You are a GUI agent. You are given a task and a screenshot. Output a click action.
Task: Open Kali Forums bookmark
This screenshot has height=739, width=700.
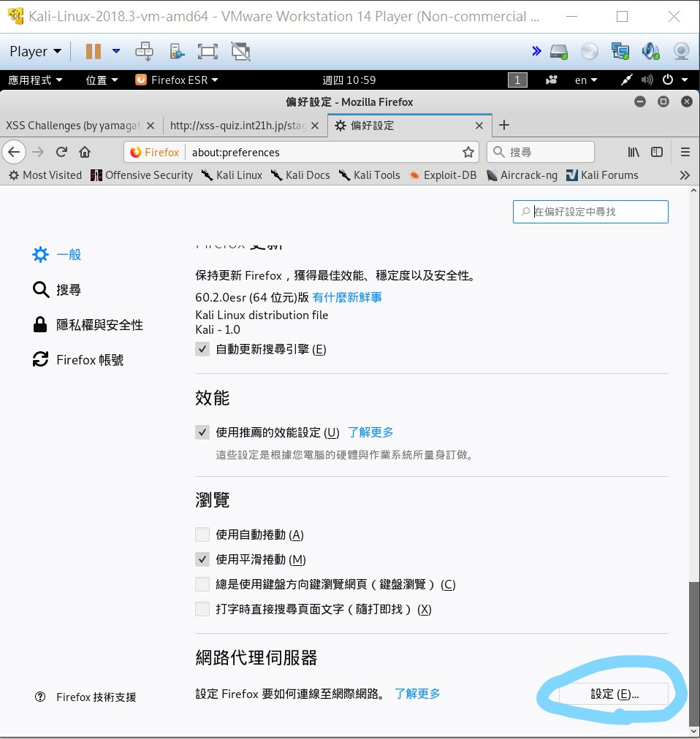(x=602, y=175)
